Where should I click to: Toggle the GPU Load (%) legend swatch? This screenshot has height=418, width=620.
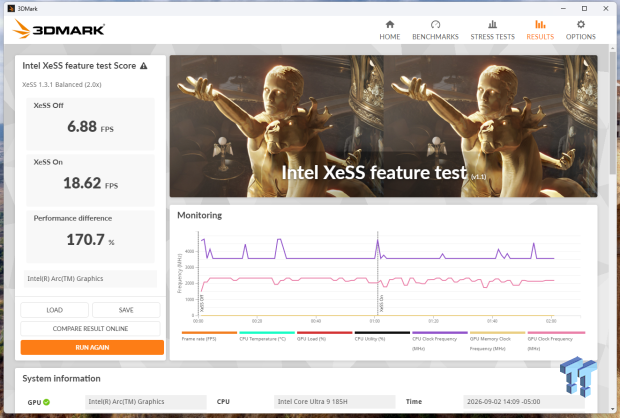(x=325, y=333)
